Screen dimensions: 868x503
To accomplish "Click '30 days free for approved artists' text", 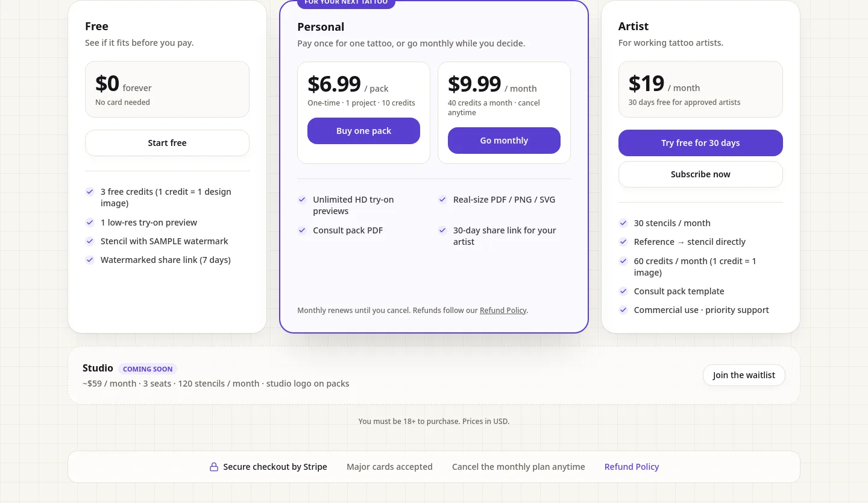I will 684,103.
